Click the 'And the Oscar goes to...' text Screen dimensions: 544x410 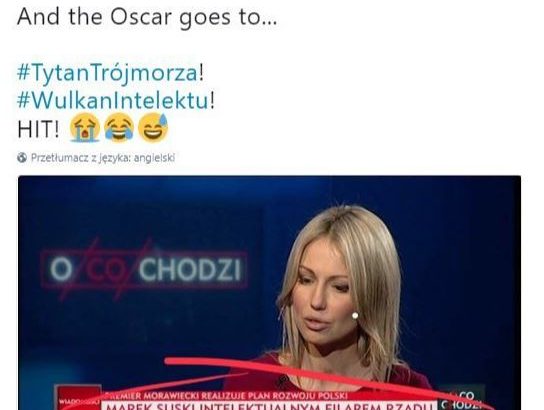click(147, 16)
